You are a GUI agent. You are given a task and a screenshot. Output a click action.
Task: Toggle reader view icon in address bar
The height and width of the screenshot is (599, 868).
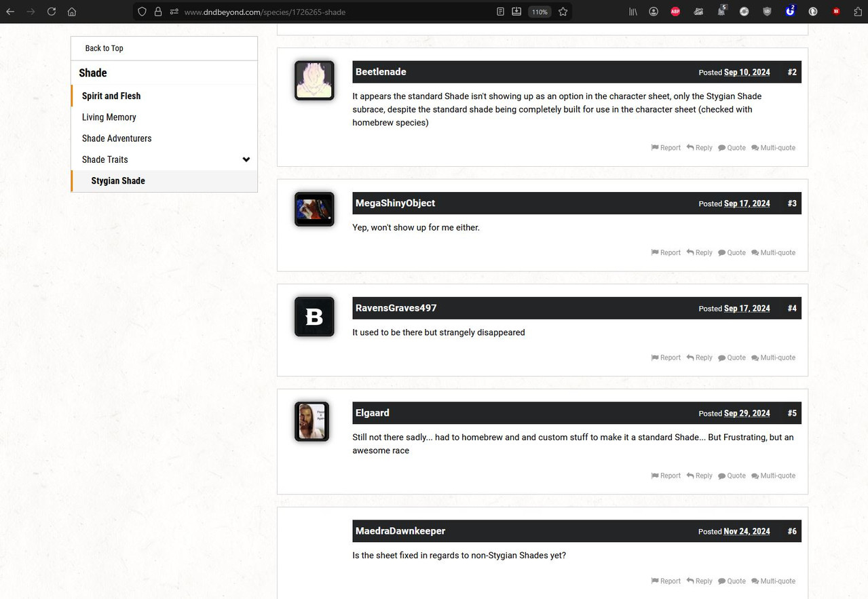tap(500, 12)
